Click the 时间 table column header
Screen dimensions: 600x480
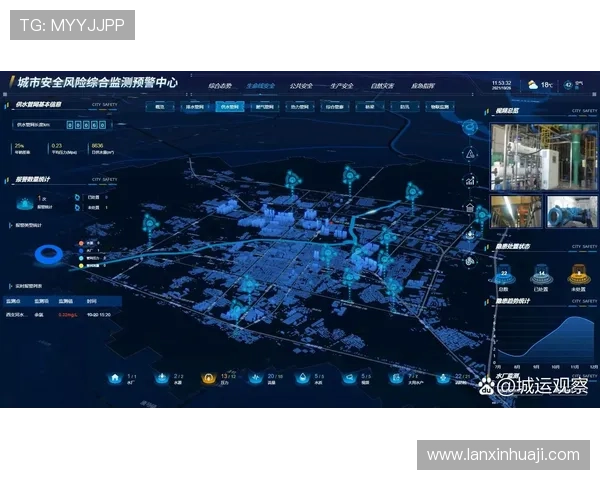point(91,302)
